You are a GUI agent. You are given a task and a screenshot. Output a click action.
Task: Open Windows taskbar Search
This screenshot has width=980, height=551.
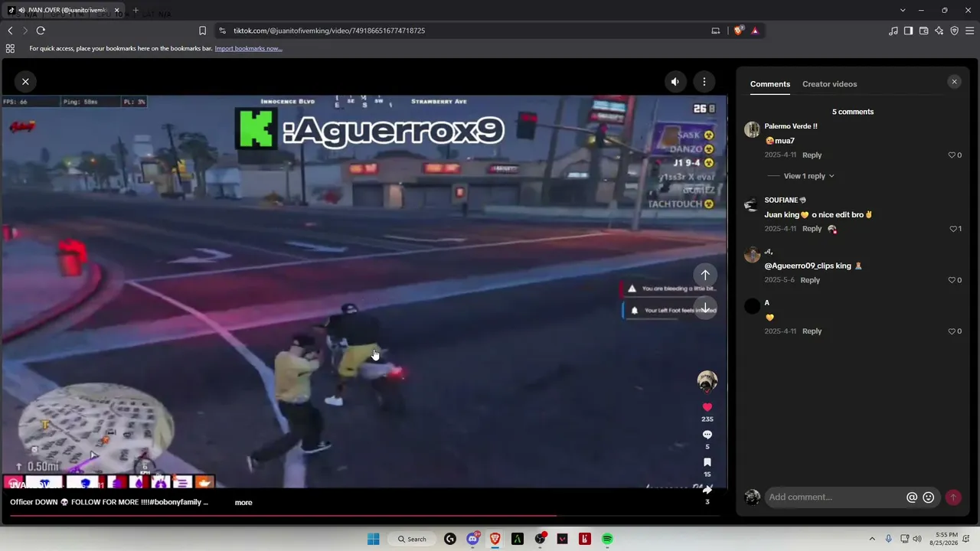[x=412, y=539]
